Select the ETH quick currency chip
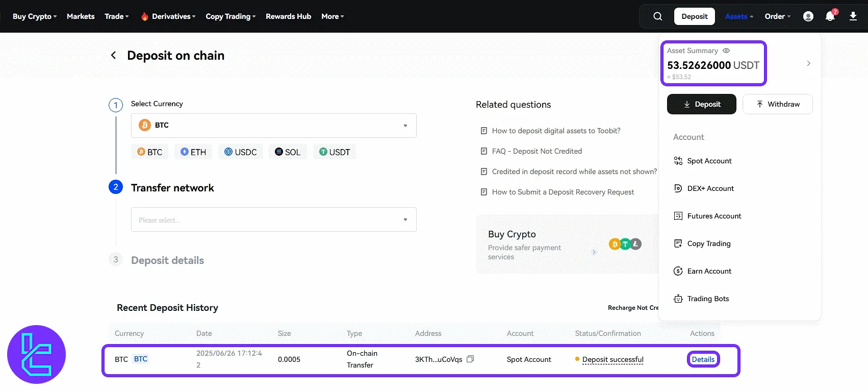The width and height of the screenshot is (868, 391). [193, 152]
